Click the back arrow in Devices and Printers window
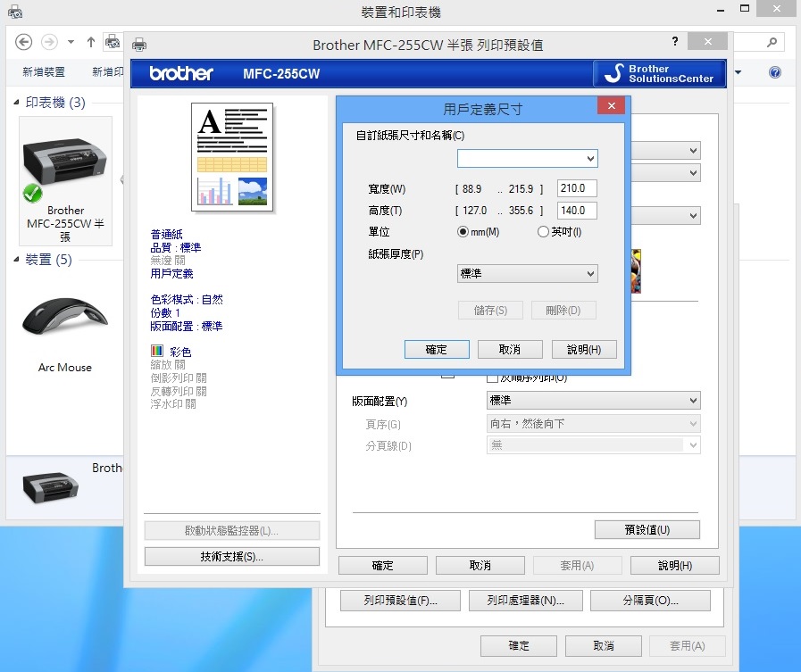The image size is (801, 672). [23, 42]
